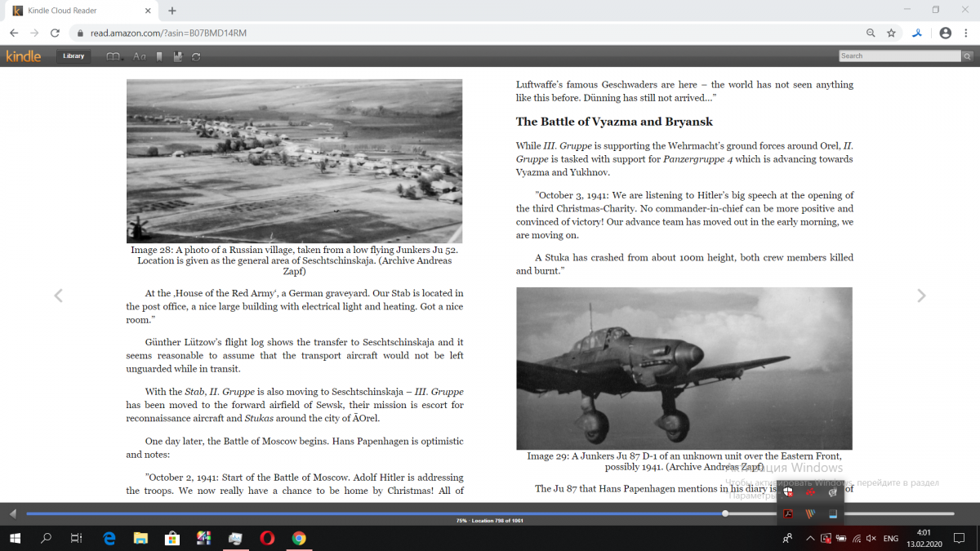Toggle bookmark for this page
Image resolution: width=980 pixels, height=551 pixels.
159,56
